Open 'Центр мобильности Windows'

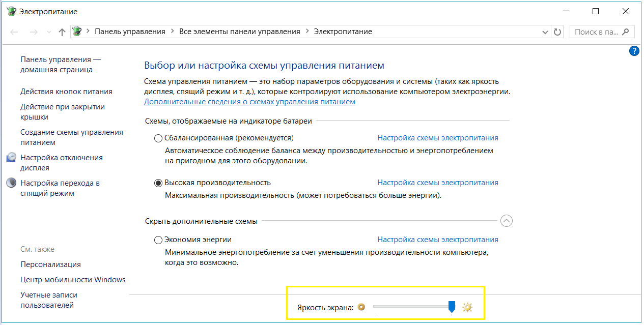pos(73,280)
